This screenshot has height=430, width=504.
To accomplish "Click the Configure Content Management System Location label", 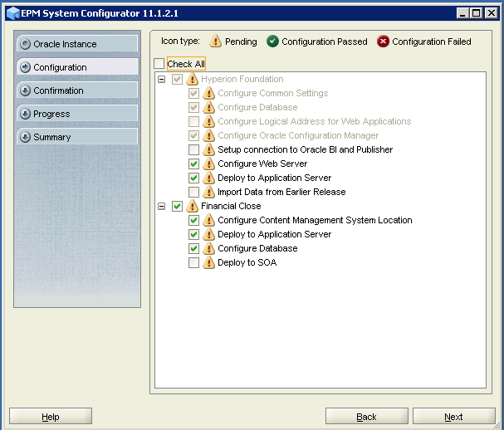I will (315, 220).
